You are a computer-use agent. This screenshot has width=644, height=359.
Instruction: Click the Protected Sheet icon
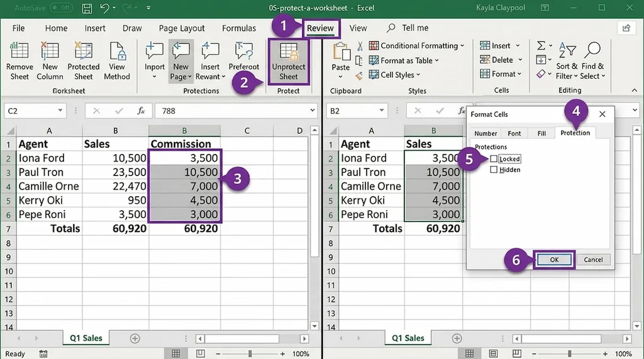pyautogui.click(x=83, y=51)
